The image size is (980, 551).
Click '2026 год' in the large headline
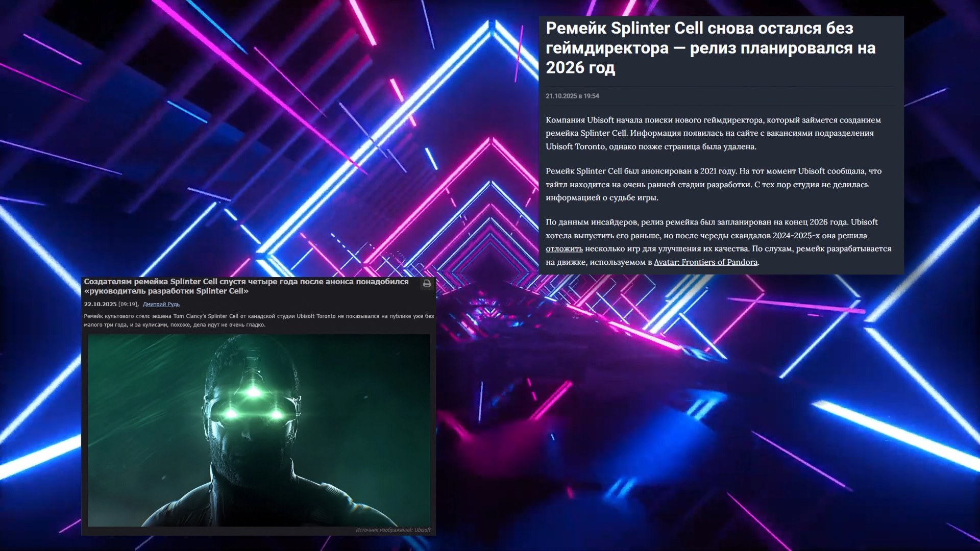click(x=580, y=68)
